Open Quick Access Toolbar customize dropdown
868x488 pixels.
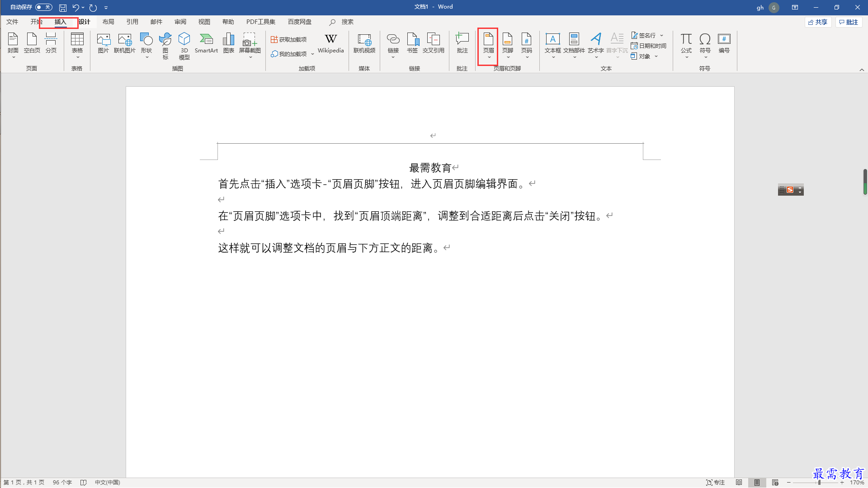pos(106,8)
